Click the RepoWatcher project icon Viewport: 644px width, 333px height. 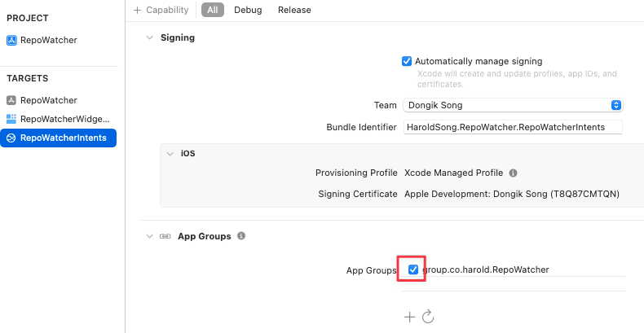pos(11,40)
